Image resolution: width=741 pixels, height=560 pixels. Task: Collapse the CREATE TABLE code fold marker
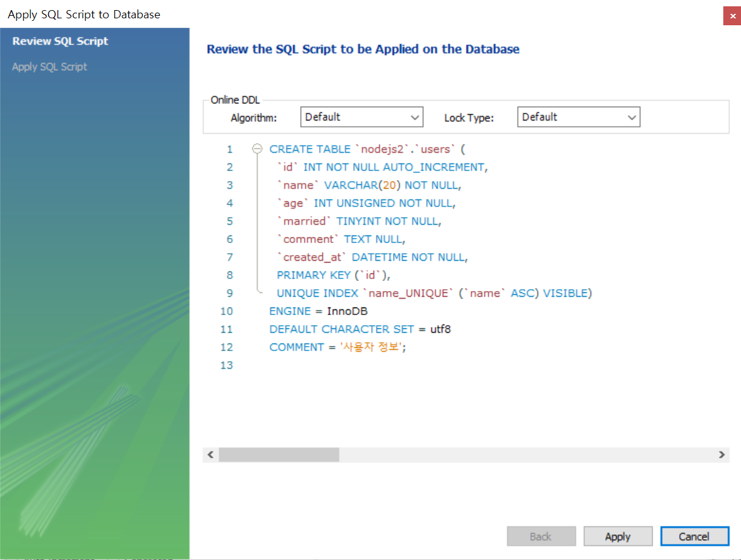[257, 149]
